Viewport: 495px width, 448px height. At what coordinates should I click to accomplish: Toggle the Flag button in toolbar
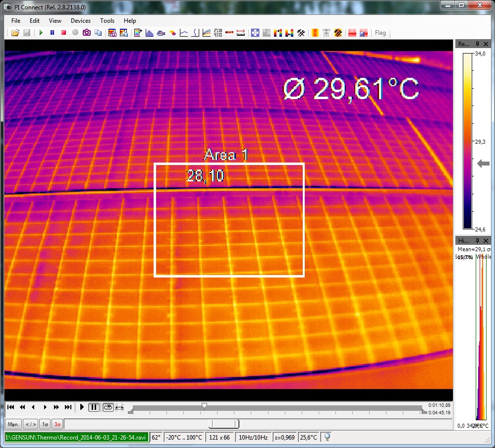tap(380, 33)
